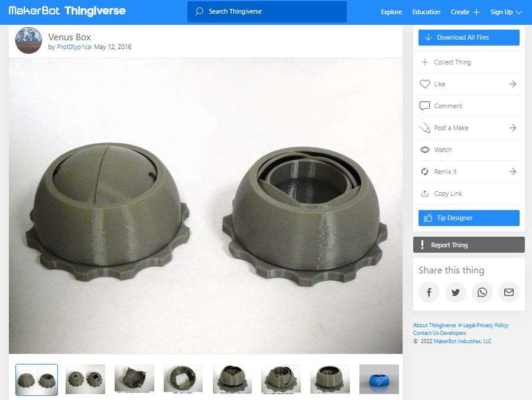Share the thing via WhatsApp
Image resolution: width=532 pixels, height=400 pixels.
coord(482,292)
